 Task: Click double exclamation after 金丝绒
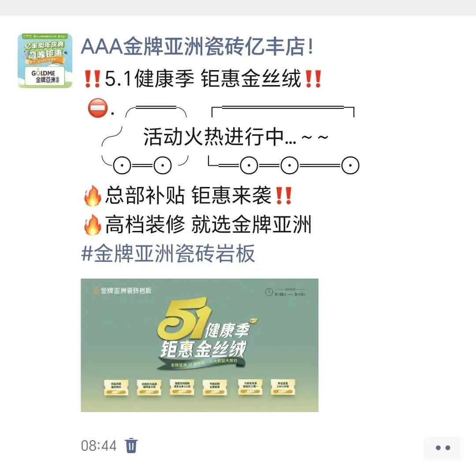pyautogui.click(x=313, y=78)
